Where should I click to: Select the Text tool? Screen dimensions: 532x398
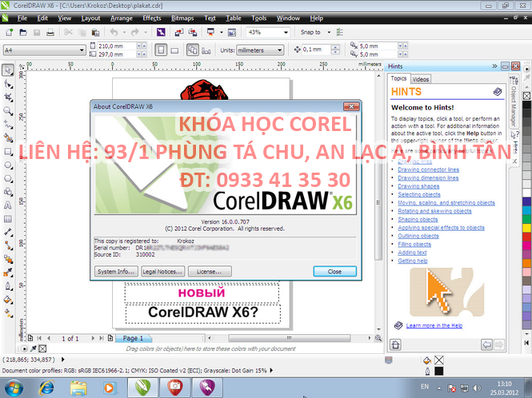point(8,205)
